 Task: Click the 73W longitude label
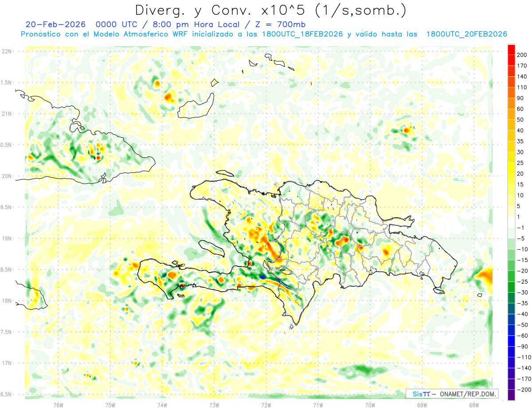(x=214, y=405)
